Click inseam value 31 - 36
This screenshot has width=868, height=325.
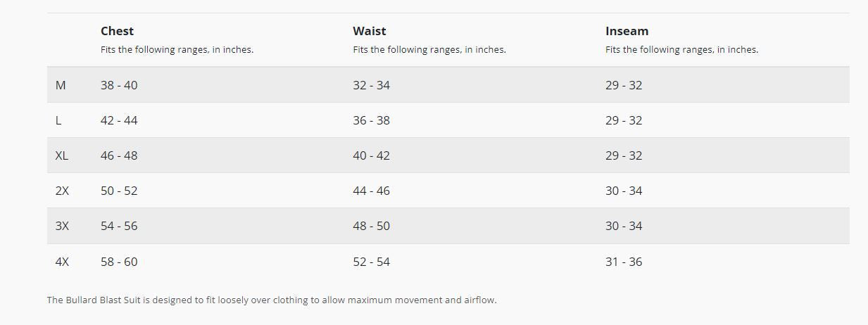point(624,262)
